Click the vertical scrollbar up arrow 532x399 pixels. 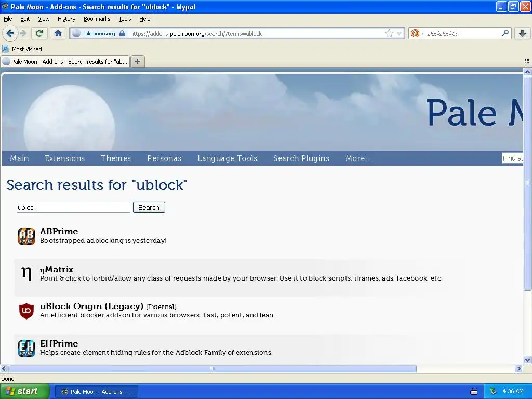click(527, 72)
